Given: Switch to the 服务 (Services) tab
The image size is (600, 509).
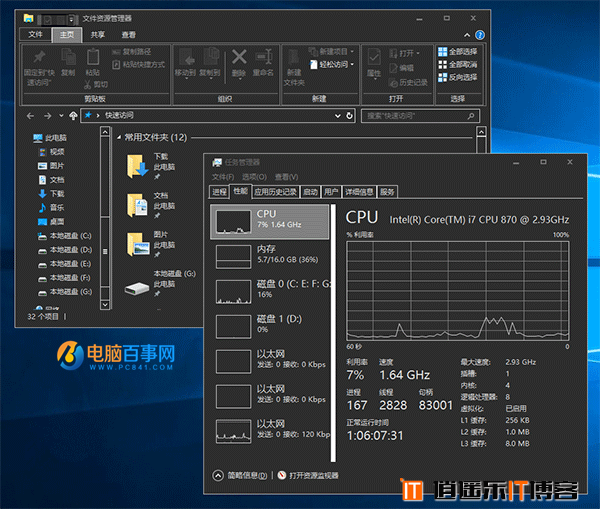Looking at the screenshot, I should pyautogui.click(x=387, y=191).
